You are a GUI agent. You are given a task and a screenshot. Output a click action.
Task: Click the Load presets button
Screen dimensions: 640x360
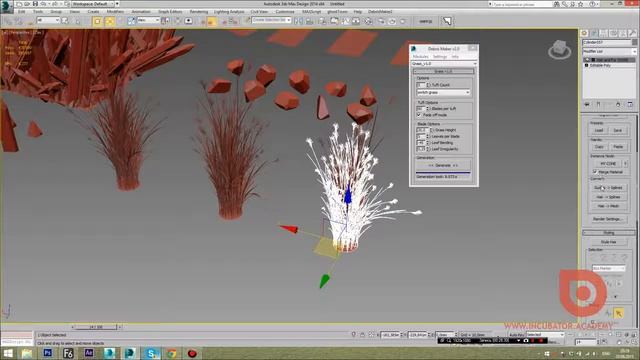coord(598,130)
